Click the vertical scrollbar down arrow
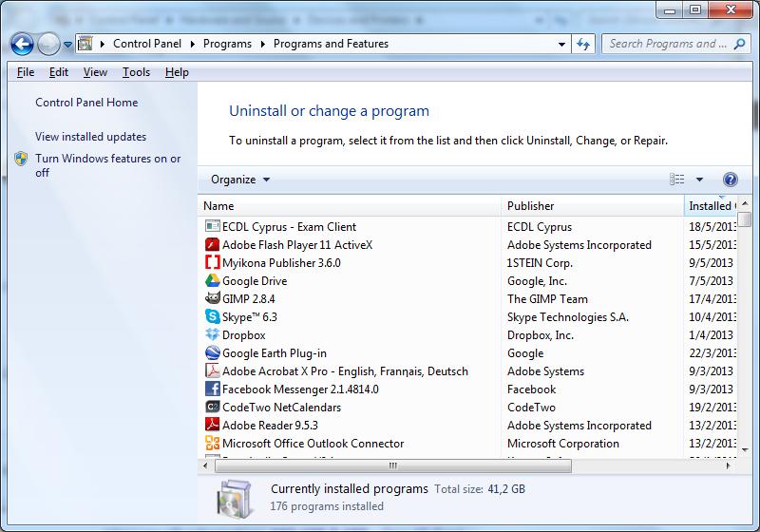 (746, 450)
